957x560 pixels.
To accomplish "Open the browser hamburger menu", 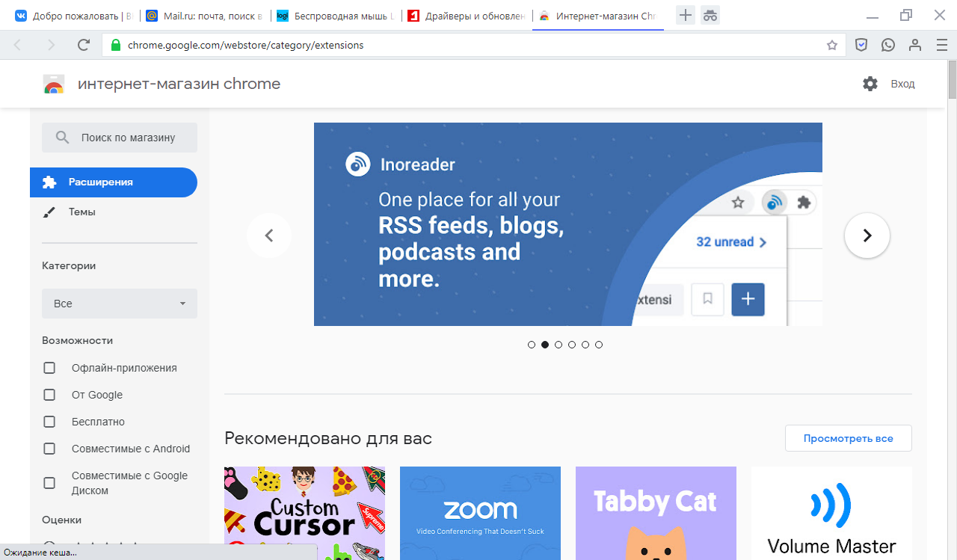I will coord(941,45).
